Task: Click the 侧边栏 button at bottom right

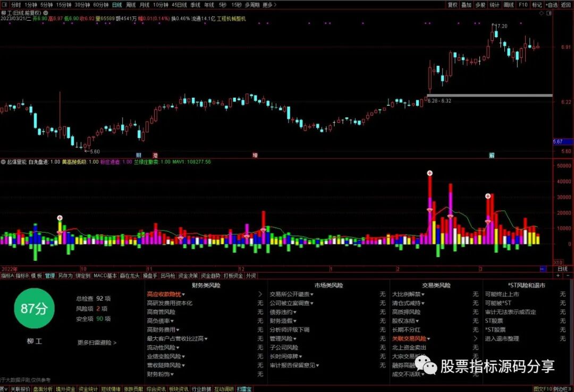Action: click(x=563, y=389)
